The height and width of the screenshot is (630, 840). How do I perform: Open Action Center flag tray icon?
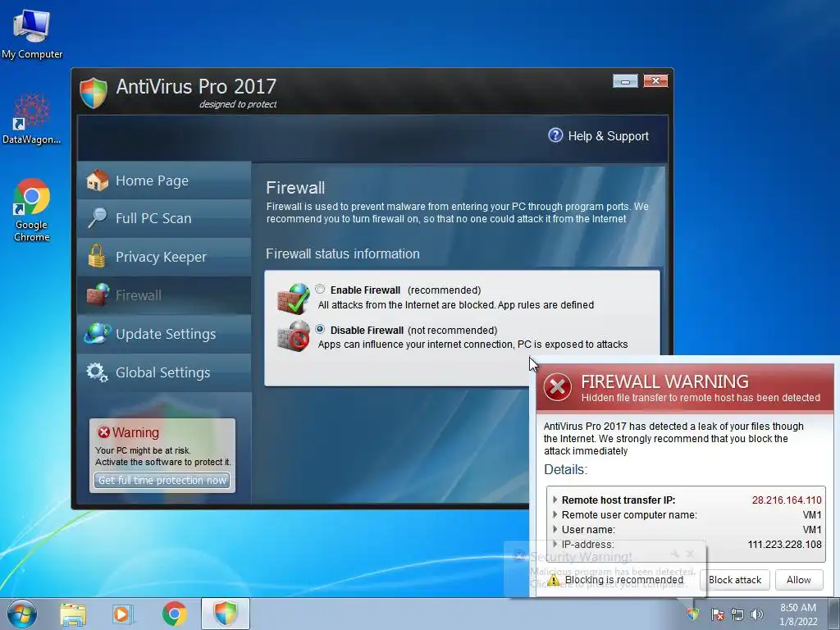(x=717, y=614)
